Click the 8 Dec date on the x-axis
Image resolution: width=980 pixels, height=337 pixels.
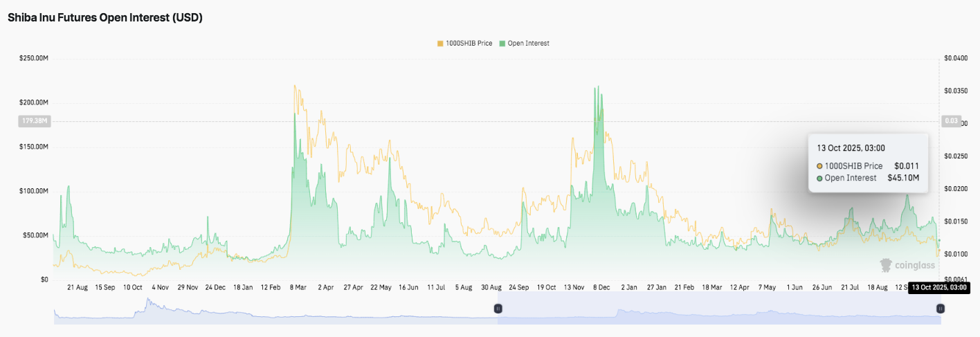602,287
